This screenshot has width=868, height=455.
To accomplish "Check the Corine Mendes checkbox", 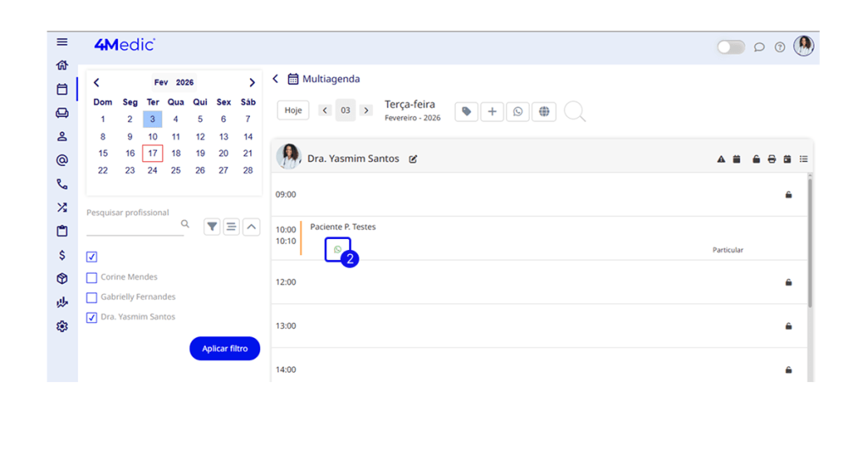I will point(92,277).
